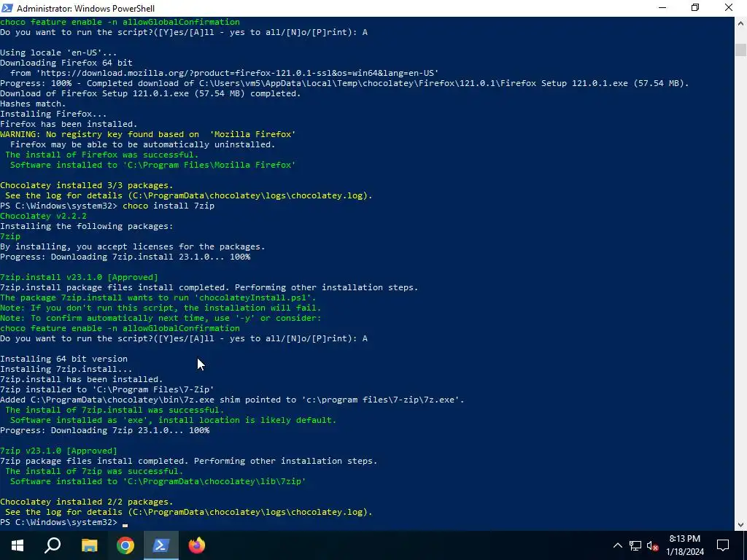Click '7zip v23.1.0 [Approved]' line
Viewport: 747px width, 560px height.
pyautogui.click(x=58, y=451)
